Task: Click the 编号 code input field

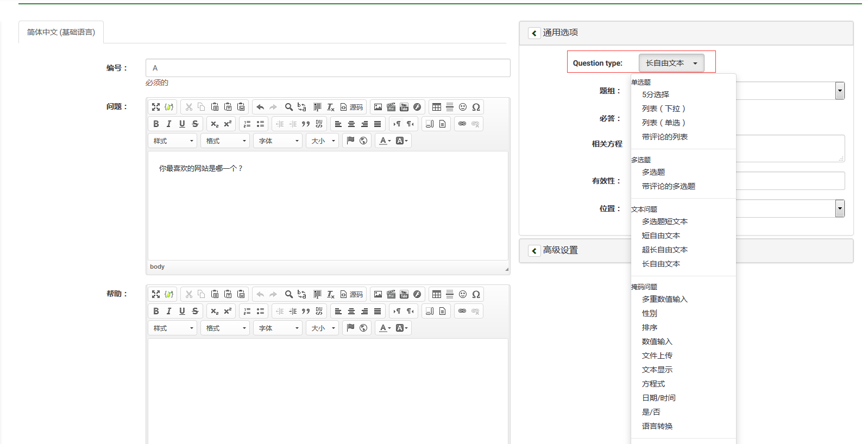Action: click(328, 68)
